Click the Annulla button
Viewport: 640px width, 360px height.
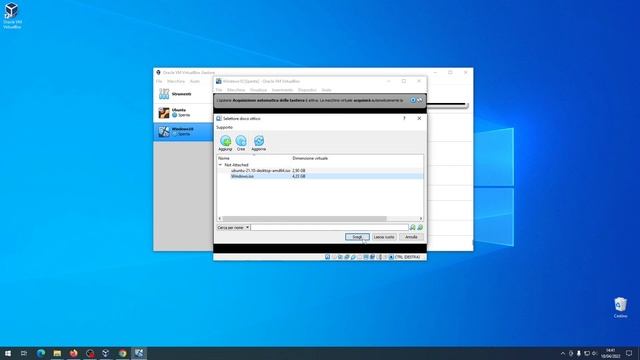(411, 237)
